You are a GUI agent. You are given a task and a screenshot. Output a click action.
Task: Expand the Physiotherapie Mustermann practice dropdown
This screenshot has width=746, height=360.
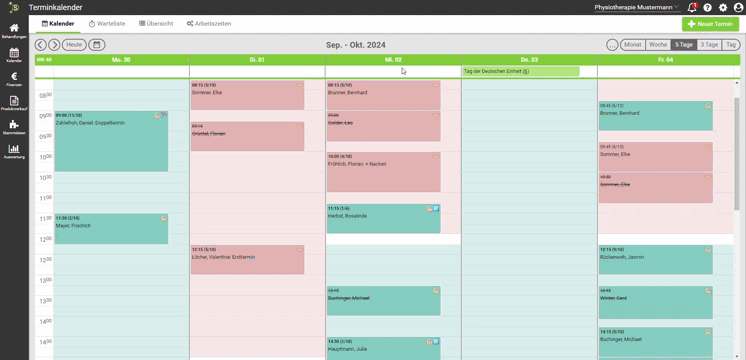[x=637, y=8]
